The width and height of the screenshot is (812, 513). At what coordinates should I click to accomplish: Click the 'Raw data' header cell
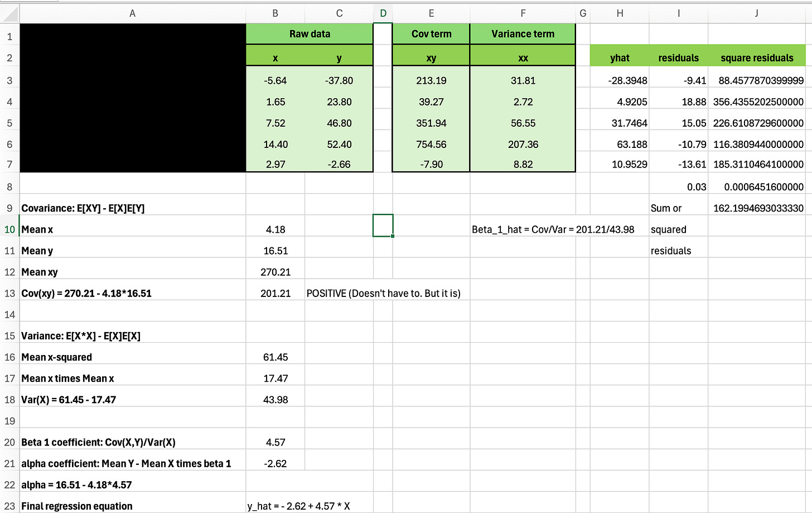310,34
